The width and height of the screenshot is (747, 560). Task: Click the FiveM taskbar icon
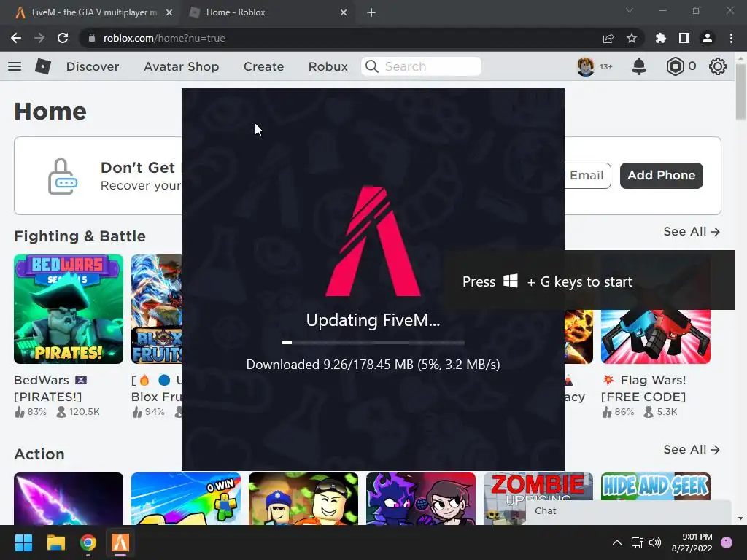coord(120,542)
